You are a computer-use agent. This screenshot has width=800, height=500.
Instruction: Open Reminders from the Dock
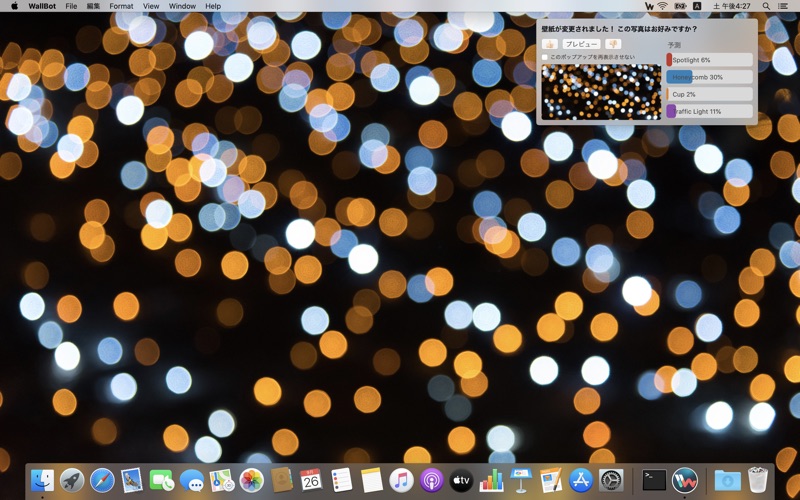[x=341, y=480]
